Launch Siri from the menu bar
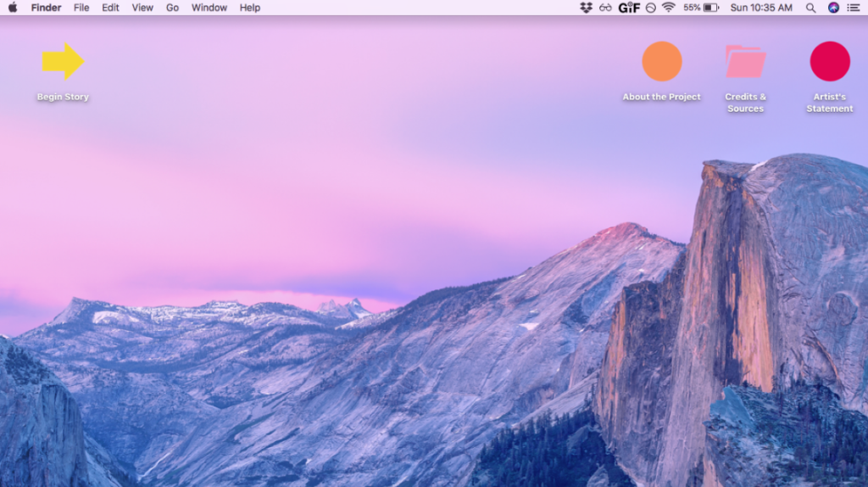The width and height of the screenshot is (868, 487). pyautogui.click(x=834, y=8)
